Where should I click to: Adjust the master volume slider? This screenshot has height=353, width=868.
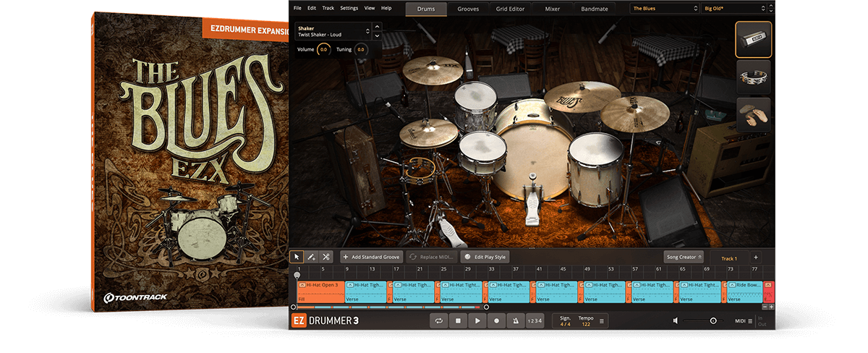pos(712,320)
